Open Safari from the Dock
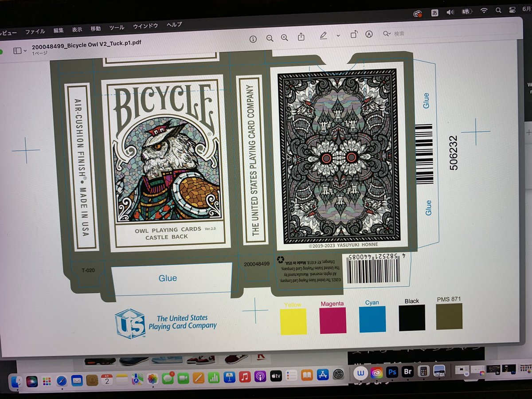This screenshot has width=532, height=399. point(62,381)
